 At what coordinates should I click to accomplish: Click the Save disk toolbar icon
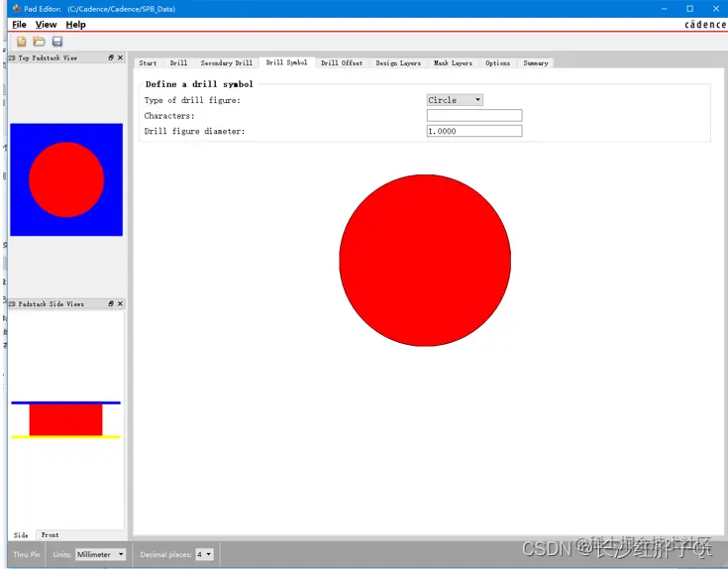click(57, 42)
